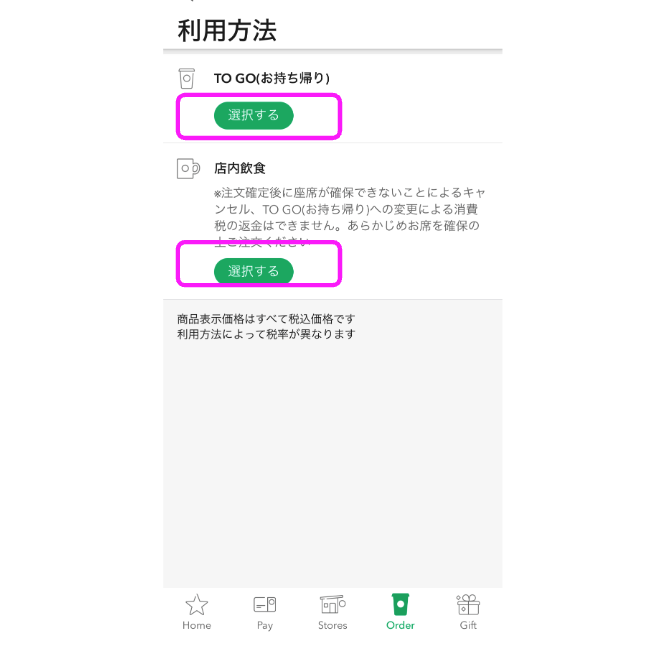Open Home via the star icon
Viewport: 648px width, 652px height.
point(196,605)
